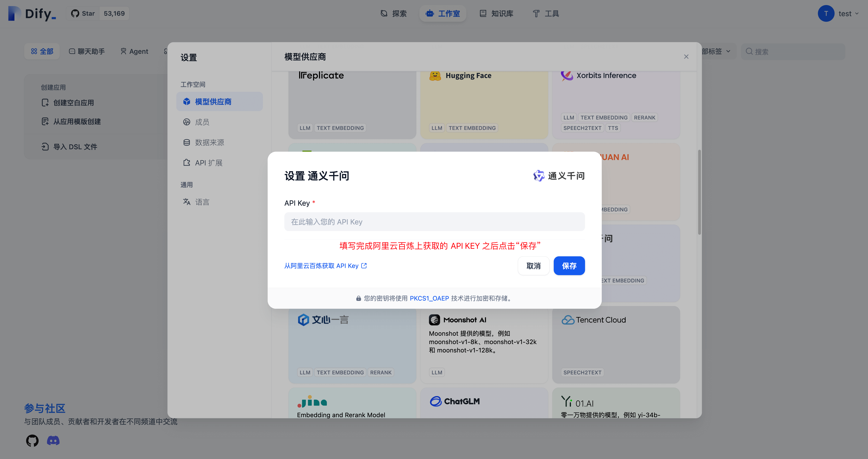Click the ChatGLM logo icon
868x459 pixels.
[x=435, y=401]
